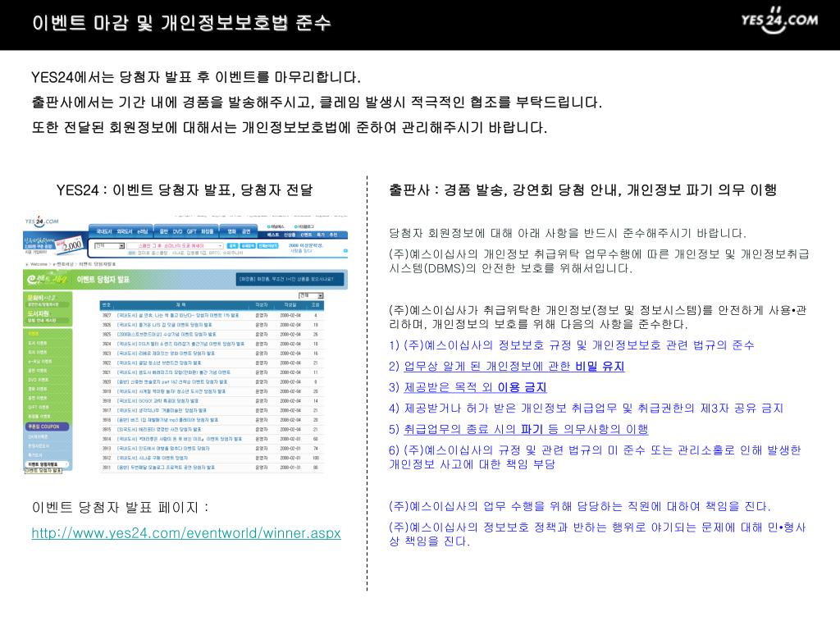
Task: Click item 4) 제3자 공유 금지 line
Action: [x=586, y=409]
